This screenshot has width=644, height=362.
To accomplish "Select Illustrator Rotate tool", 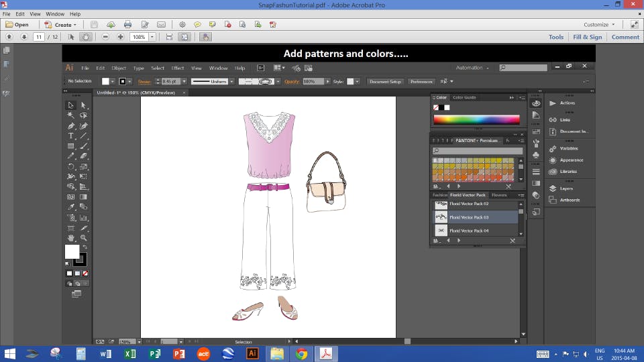I will pyautogui.click(x=70, y=167).
